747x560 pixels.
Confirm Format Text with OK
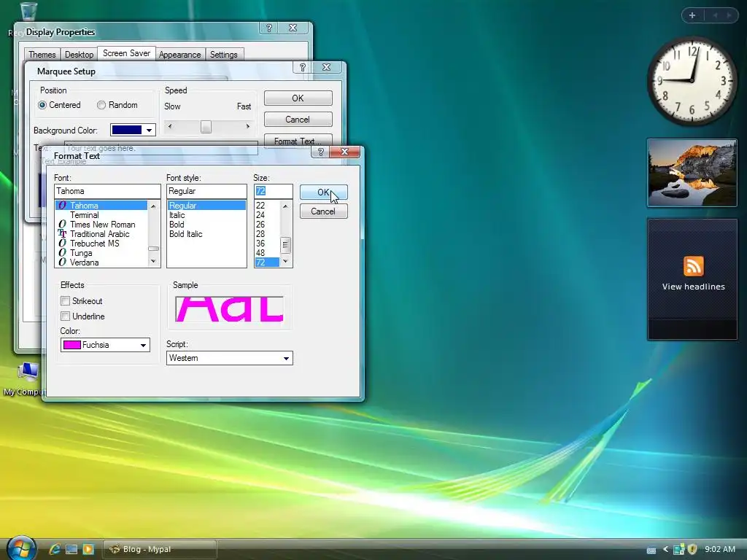(x=323, y=192)
